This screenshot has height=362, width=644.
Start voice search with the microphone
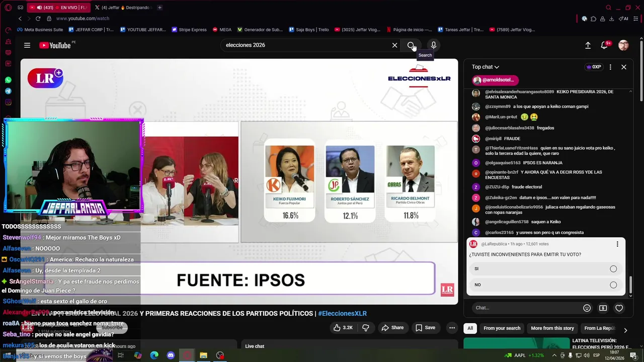[434, 45]
